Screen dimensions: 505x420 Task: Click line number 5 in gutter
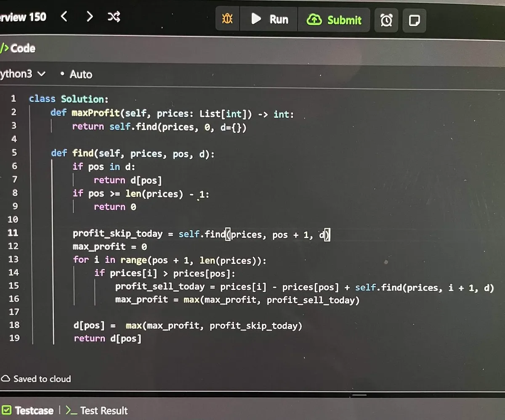coord(14,153)
